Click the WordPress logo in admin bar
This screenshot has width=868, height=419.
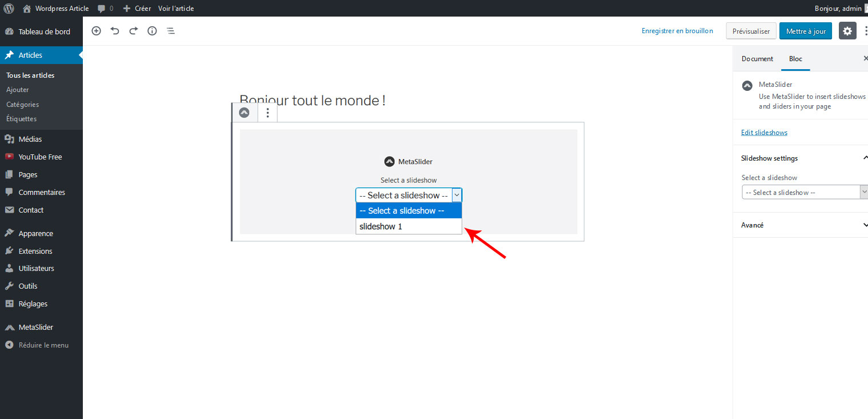9,8
